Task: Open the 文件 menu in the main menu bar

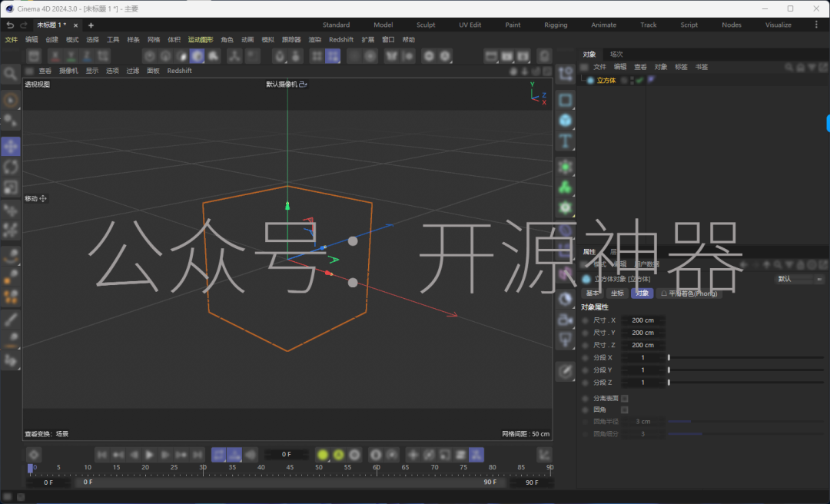Action: [x=11, y=40]
